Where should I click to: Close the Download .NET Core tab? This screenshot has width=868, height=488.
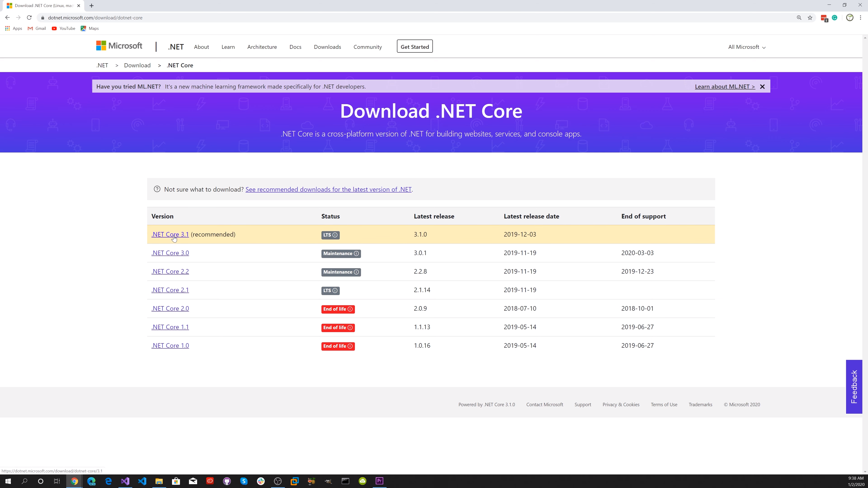tap(78, 5)
